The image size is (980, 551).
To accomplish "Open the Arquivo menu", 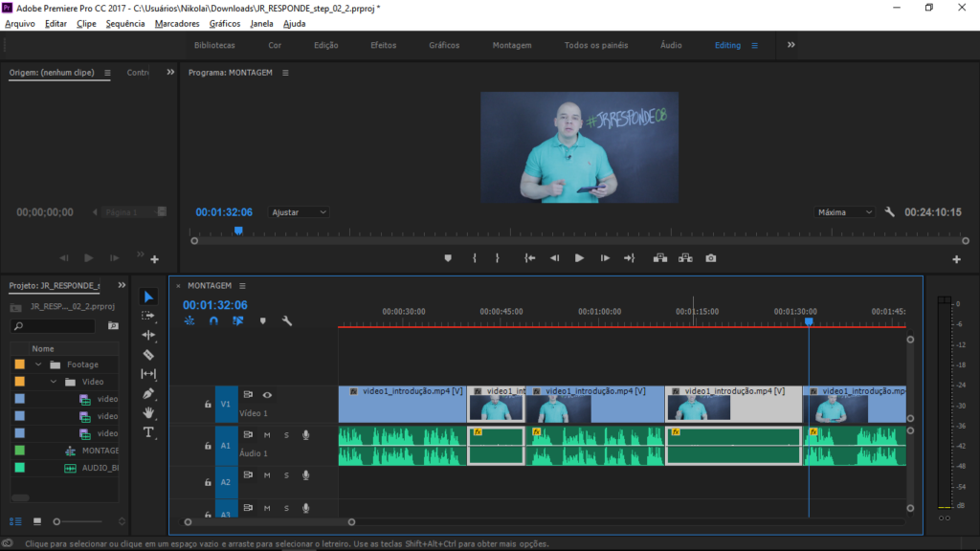I will coord(20,24).
